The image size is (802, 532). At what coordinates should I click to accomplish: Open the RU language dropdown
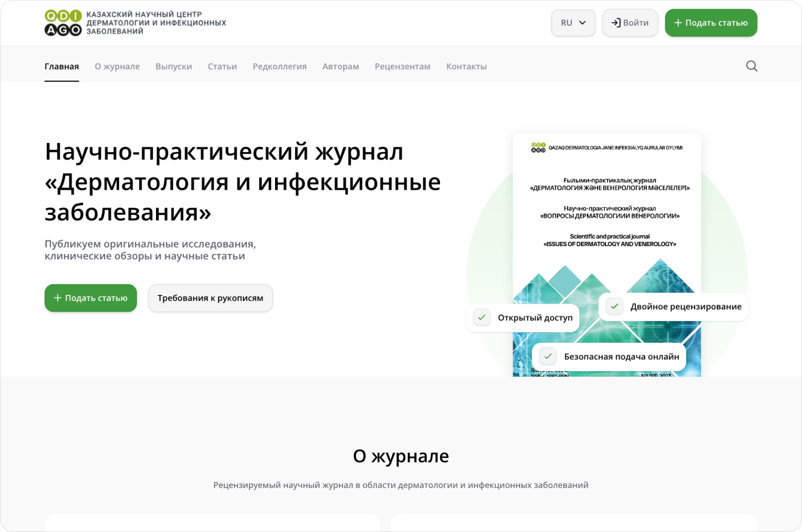(573, 23)
